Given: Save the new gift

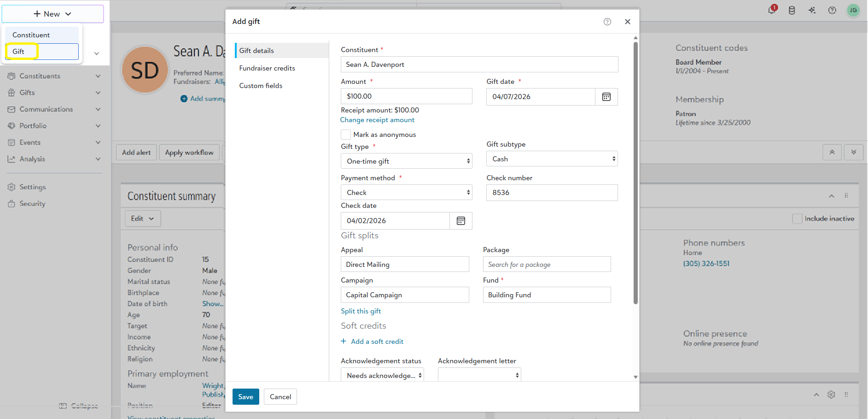Looking at the screenshot, I should (245, 397).
